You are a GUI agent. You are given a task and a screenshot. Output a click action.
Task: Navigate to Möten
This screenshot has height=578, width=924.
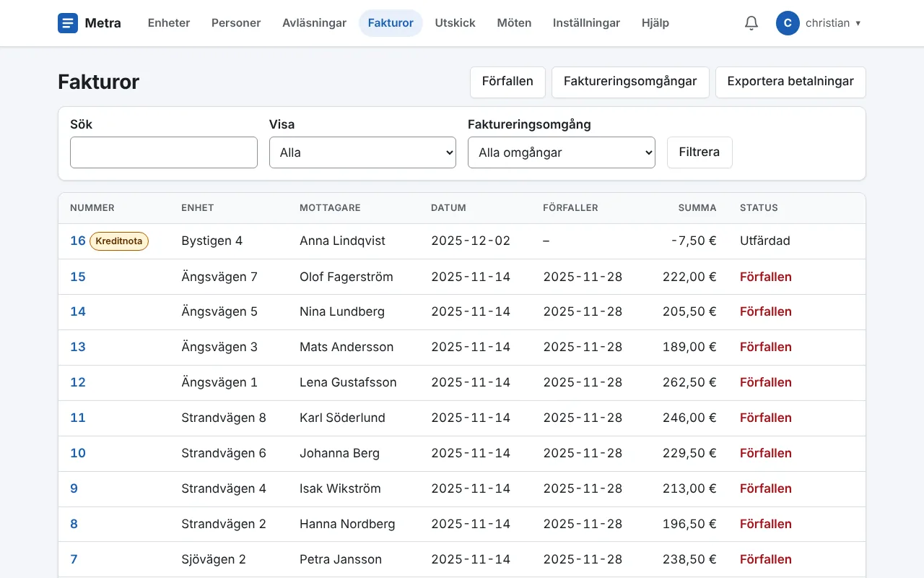515,23
